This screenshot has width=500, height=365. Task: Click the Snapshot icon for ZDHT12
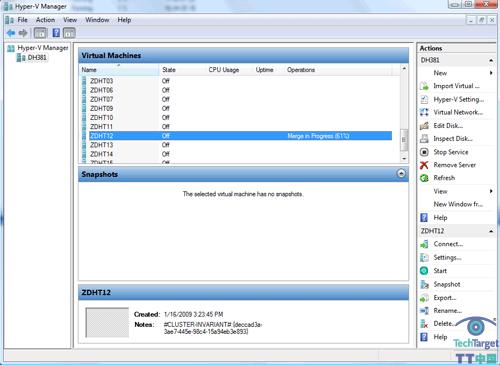click(x=424, y=284)
